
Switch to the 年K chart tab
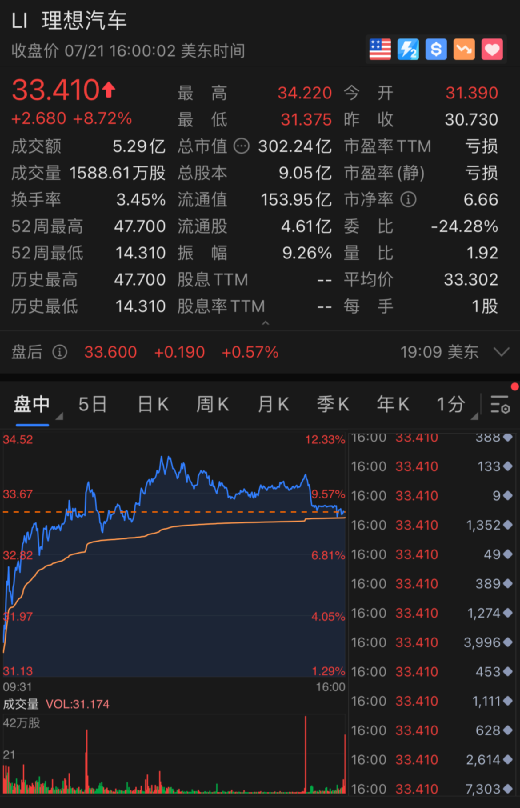(x=393, y=404)
